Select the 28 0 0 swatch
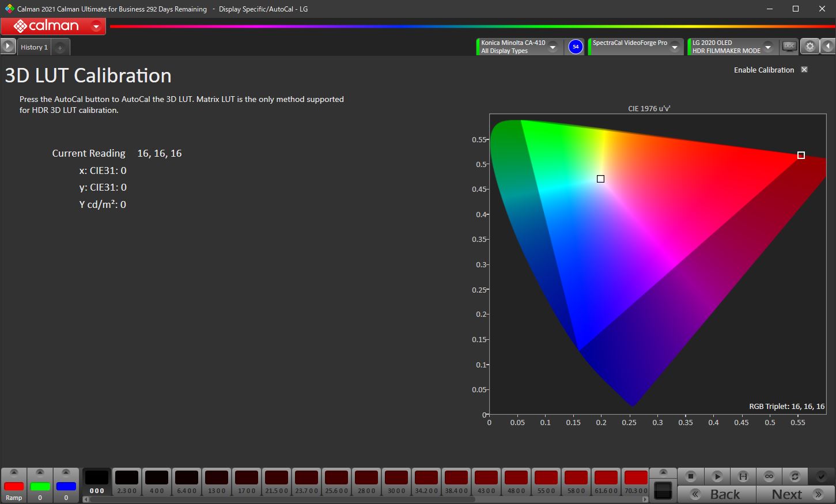 pos(366,482)
